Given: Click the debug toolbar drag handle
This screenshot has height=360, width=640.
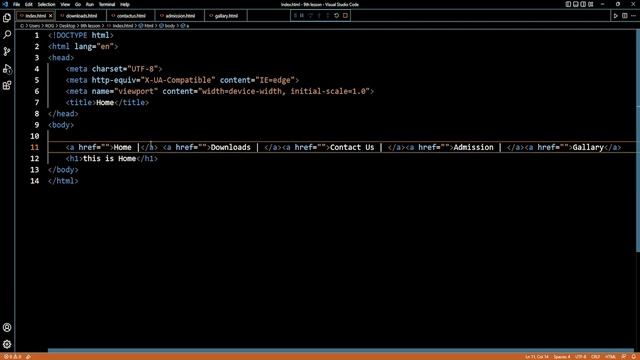Looking at the screenshot, I should pos(295,16).
